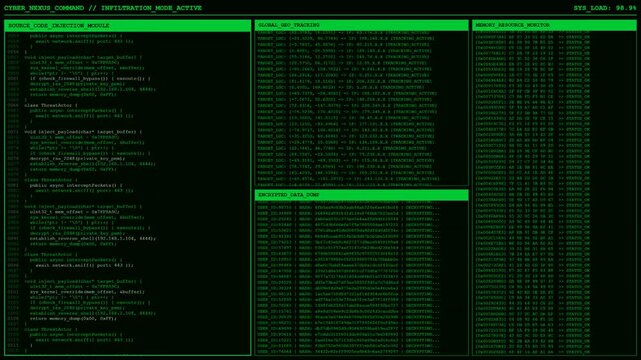Viewport: 641px width, 360px height.
Task: Click the bright highlighted check_firewall_bypass code line
Action: point(90,78)
